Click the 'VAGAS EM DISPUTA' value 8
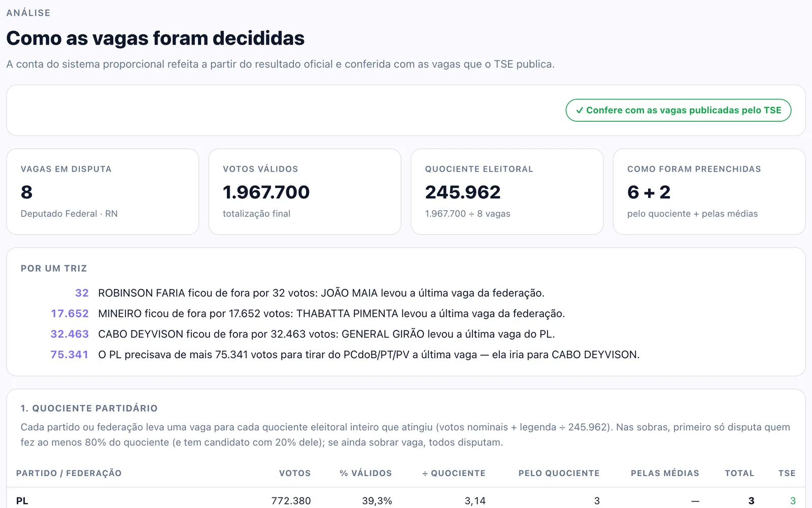 [x=26, y=192]
